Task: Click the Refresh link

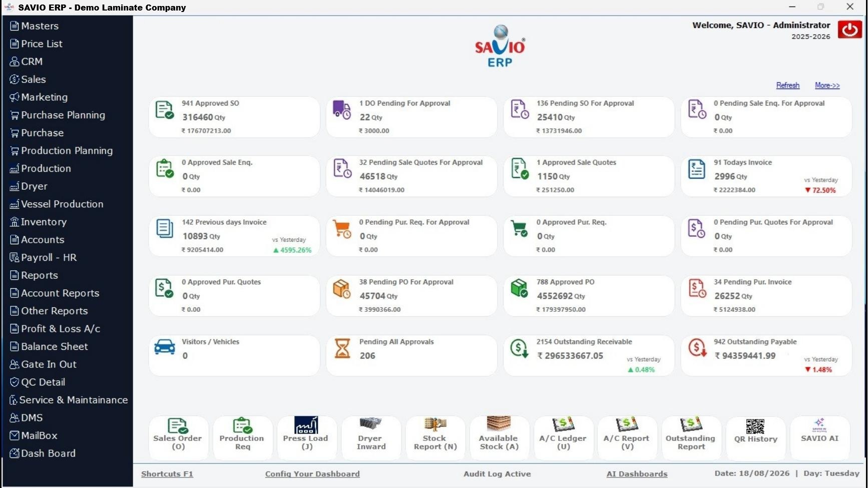Action: coord(787,86)
